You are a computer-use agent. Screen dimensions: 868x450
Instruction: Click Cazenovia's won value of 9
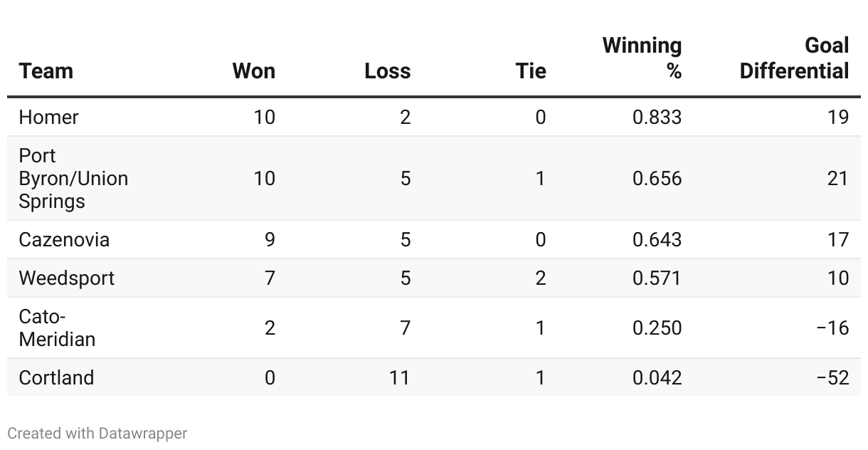(270, 239)
